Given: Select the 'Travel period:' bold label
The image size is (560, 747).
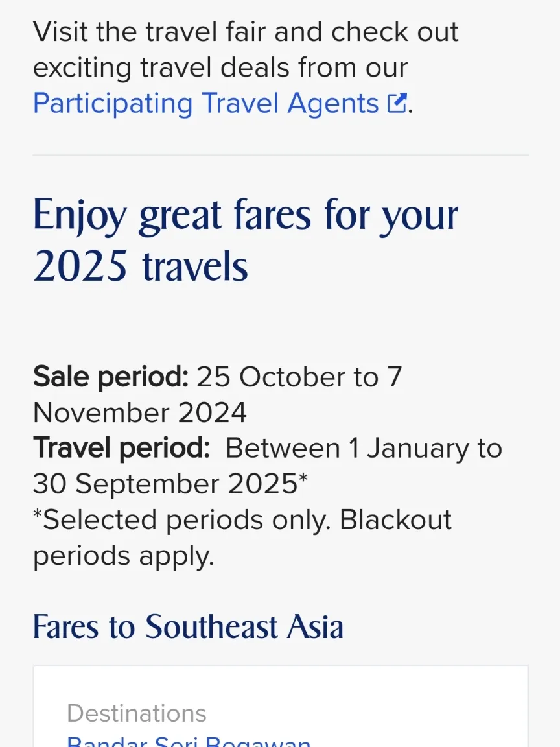Looking at the screenshot, I should point(121,449).
